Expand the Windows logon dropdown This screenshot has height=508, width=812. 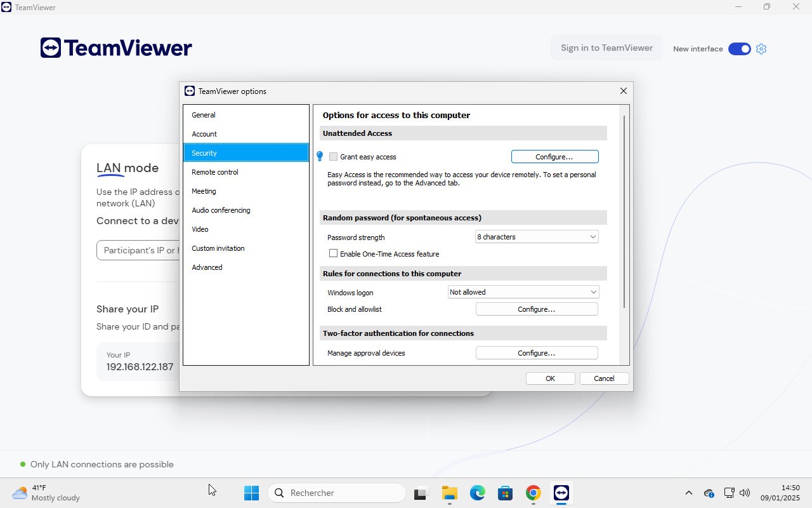click(523, 292)
